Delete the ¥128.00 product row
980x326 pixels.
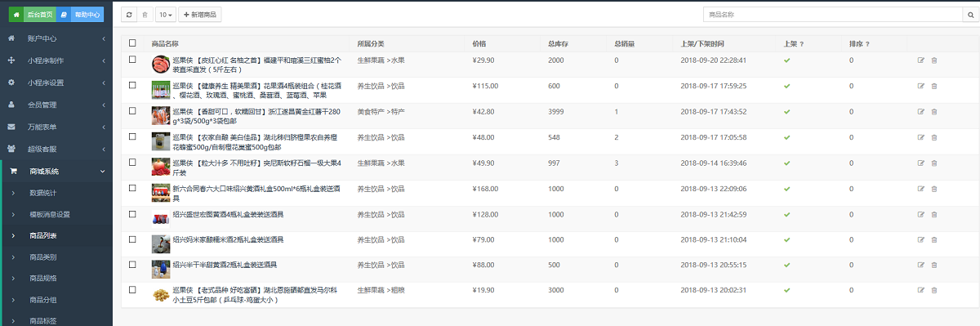(x=934, y=215)
